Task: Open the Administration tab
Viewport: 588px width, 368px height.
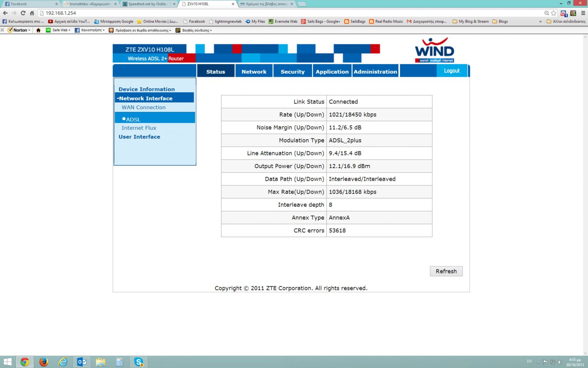Action: coord(375,71)
